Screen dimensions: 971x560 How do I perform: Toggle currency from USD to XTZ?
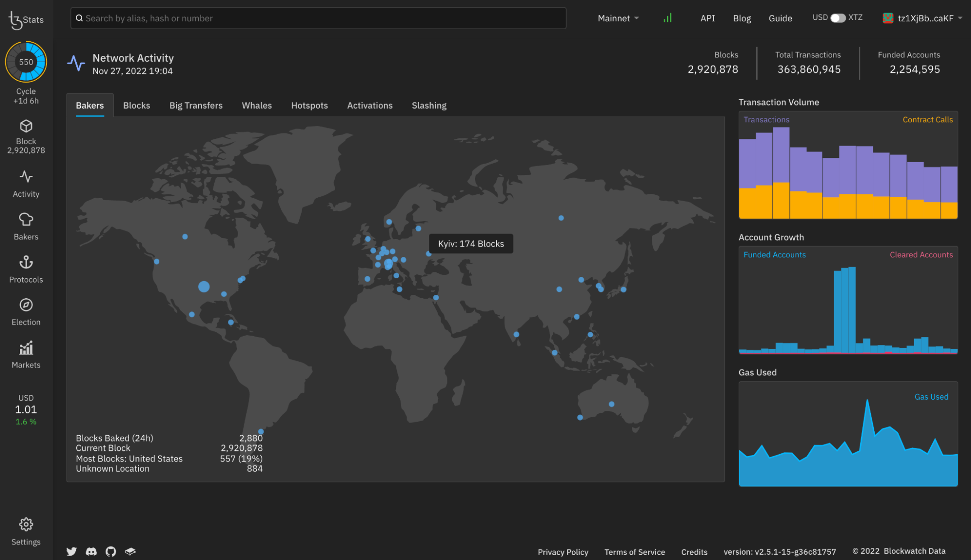837,18
